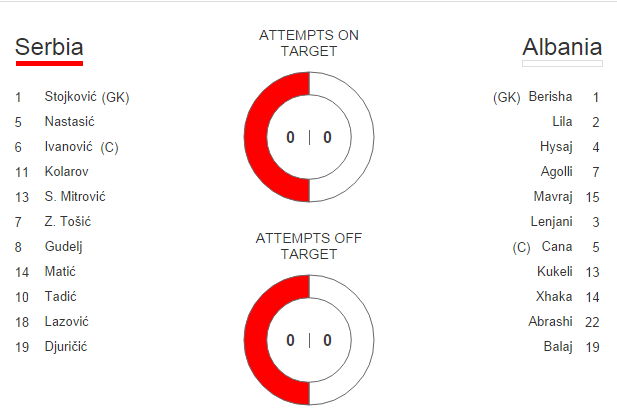This screenshot has width=617, height=410.
Task: Click the red underline beneath Serbia
Action: tap(49, 63)
